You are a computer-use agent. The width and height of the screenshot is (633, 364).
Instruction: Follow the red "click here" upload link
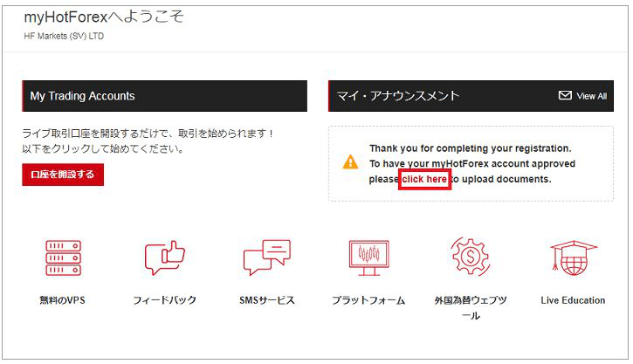click(x=424, y=179)
